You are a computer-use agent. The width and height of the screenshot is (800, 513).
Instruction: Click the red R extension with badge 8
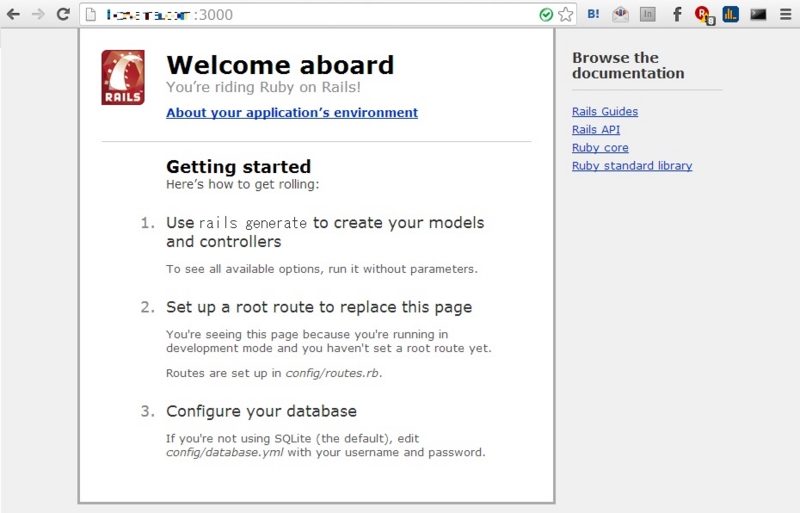(705, 15)
